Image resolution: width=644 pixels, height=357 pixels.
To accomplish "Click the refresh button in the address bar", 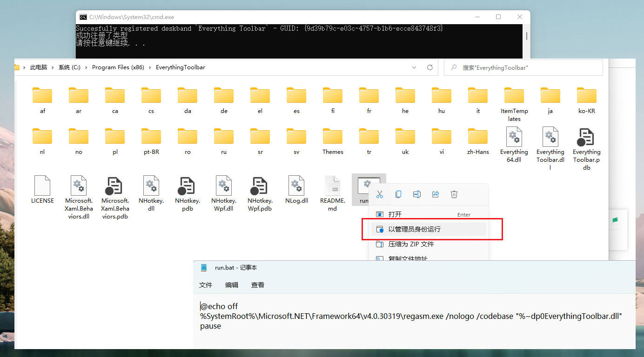I will (429, 67).
